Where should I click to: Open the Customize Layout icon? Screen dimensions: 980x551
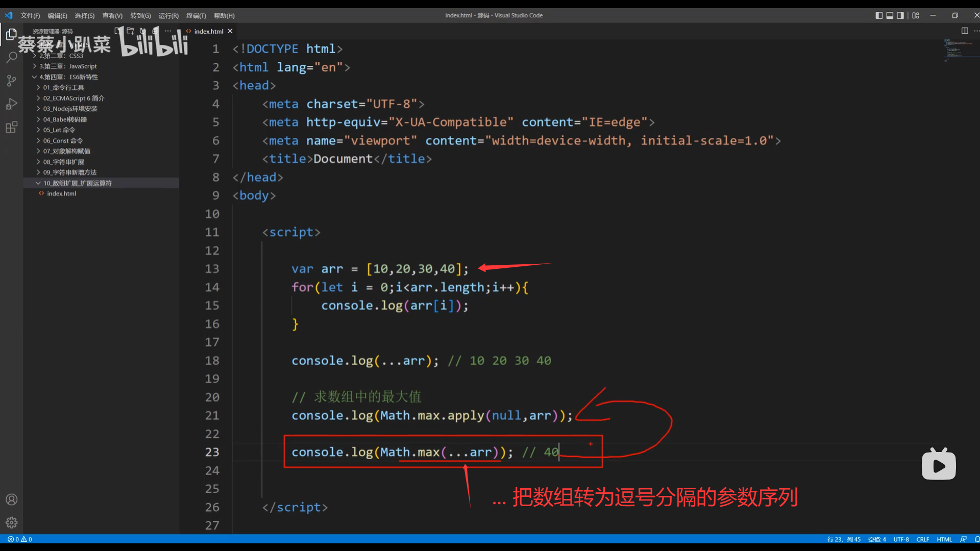916,15
